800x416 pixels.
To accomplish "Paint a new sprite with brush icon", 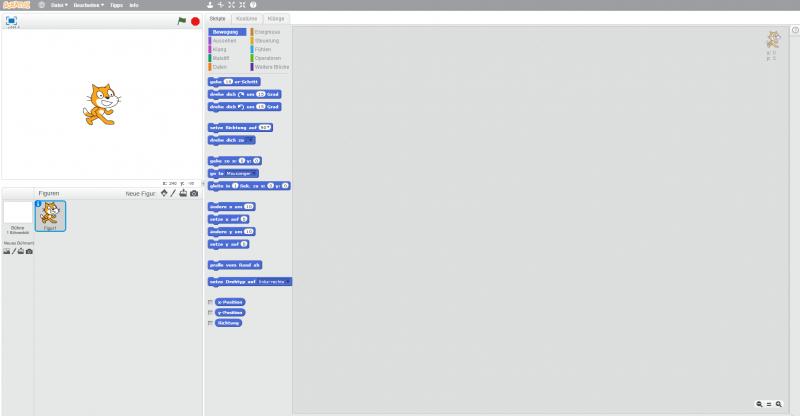I will (173, 193).
